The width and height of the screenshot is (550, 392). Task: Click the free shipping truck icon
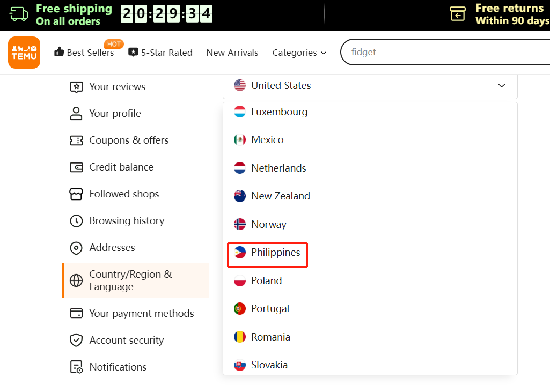coord(19,14)
